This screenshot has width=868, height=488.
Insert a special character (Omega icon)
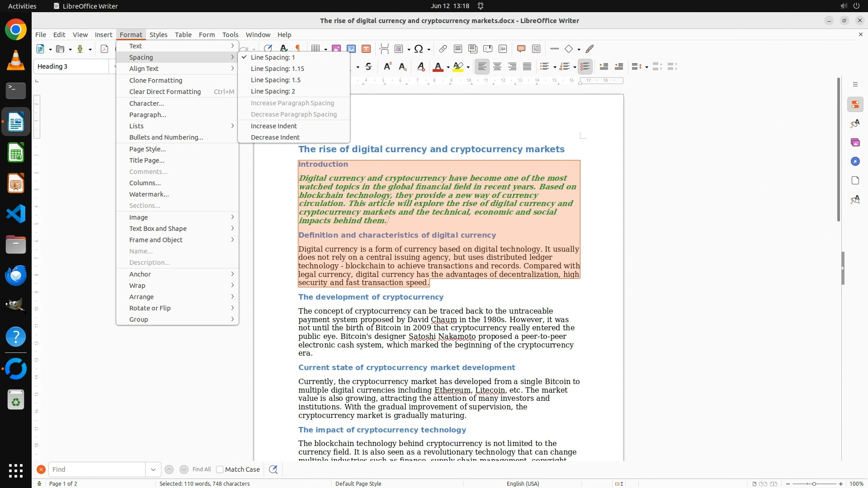click(x=419, y=49)
